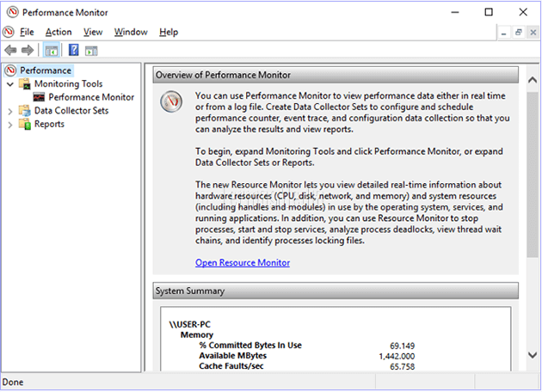Collapse the Monitoring Tools tree node
This screenshot has height=392, width=542.
click(x=10, y=84)
